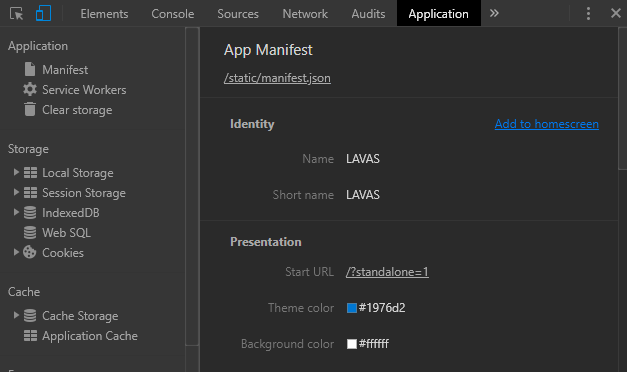
Task: Click the Storage section header in sidebar
Action: (x=28, y=149)
